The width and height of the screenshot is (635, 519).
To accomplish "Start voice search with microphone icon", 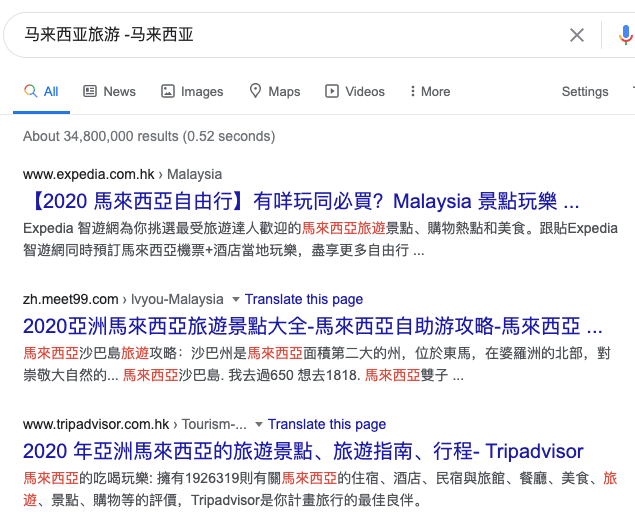I will pyautogui.click(x=625, y=35).
